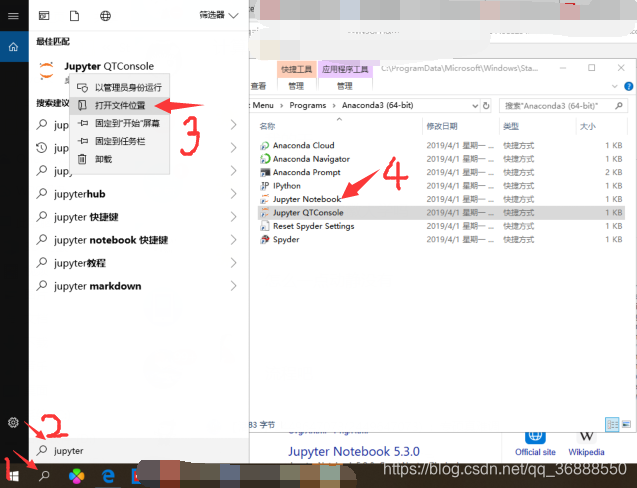
Task: Open the 查看 ribbon tab in Explorer
Action: (x=258, y=86)
